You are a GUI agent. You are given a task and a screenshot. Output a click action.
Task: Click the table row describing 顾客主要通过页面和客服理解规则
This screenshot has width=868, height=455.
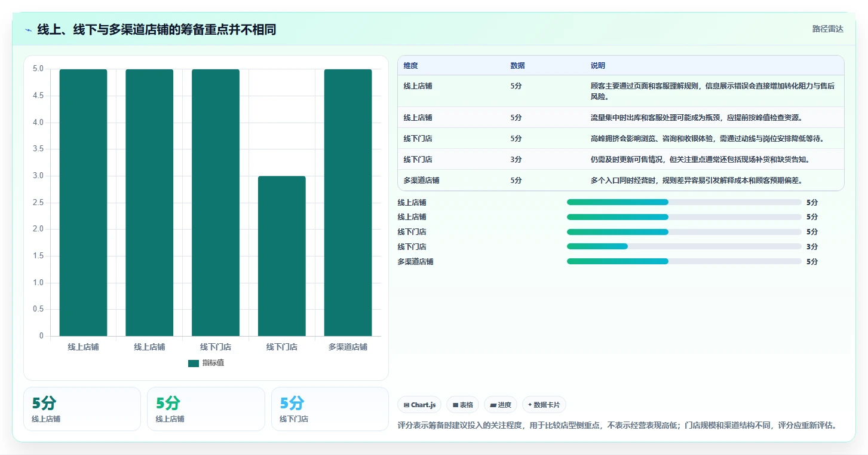[621, 91]
